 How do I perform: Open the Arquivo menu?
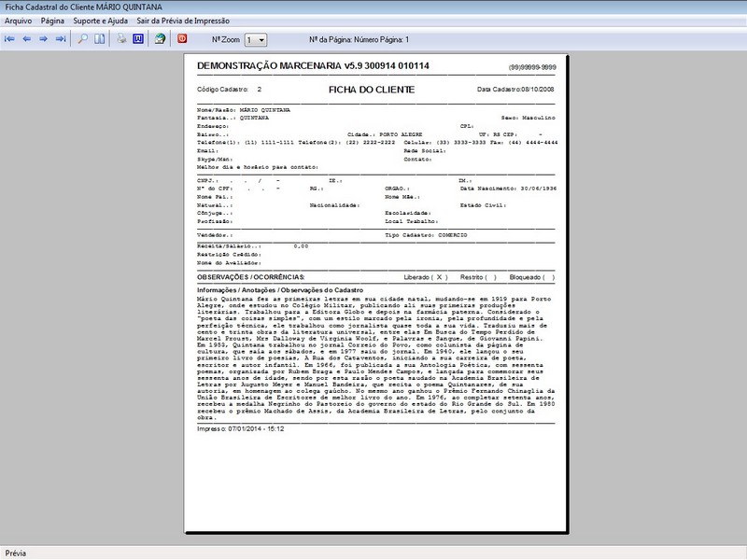19,20
